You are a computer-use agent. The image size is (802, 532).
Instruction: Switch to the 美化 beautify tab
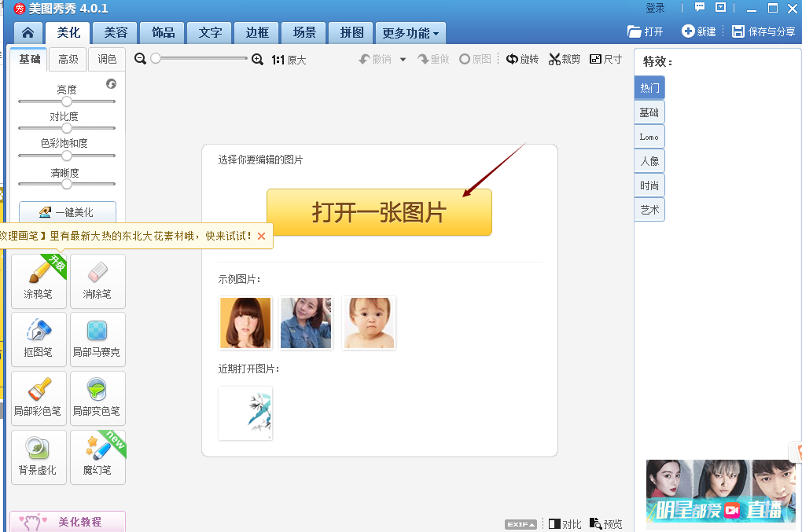point(68,33)
